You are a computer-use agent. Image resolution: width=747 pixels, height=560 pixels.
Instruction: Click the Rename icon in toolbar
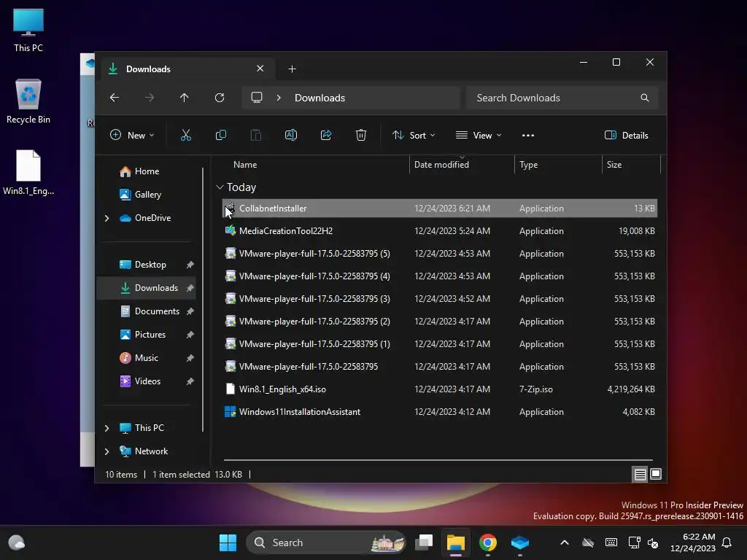tap(290, 135)
